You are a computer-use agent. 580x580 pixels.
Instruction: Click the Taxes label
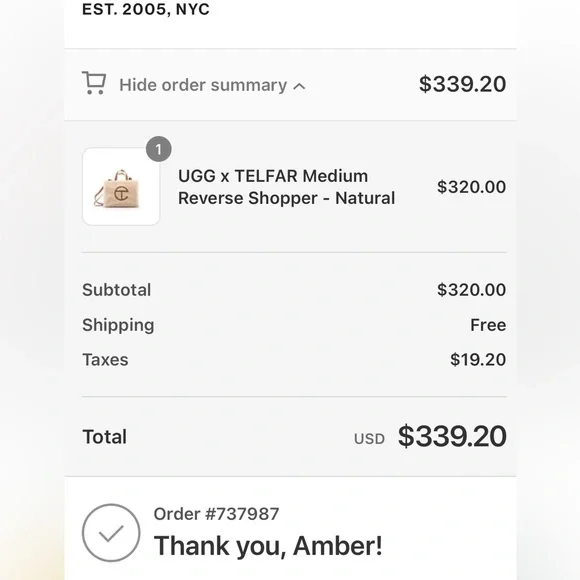point(105,360)
